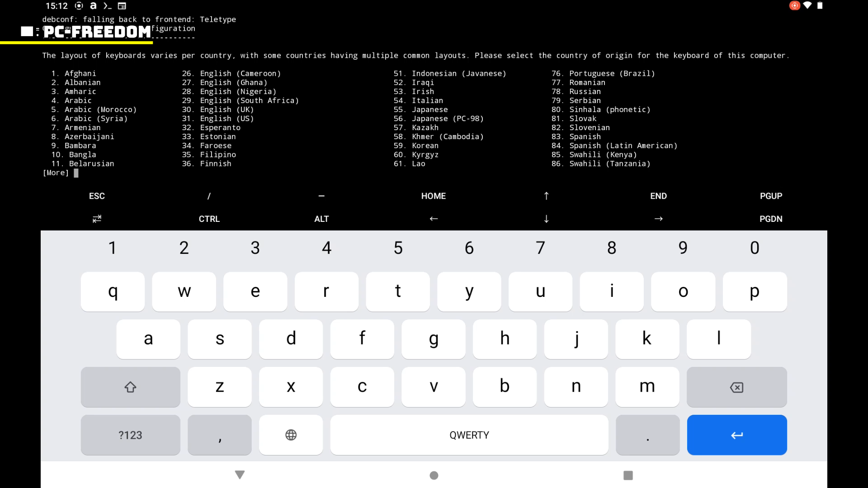This screenshot has height=488, width=868.
Task: Tap the QWERTY space bar
Action: click(x=469, y=435)
